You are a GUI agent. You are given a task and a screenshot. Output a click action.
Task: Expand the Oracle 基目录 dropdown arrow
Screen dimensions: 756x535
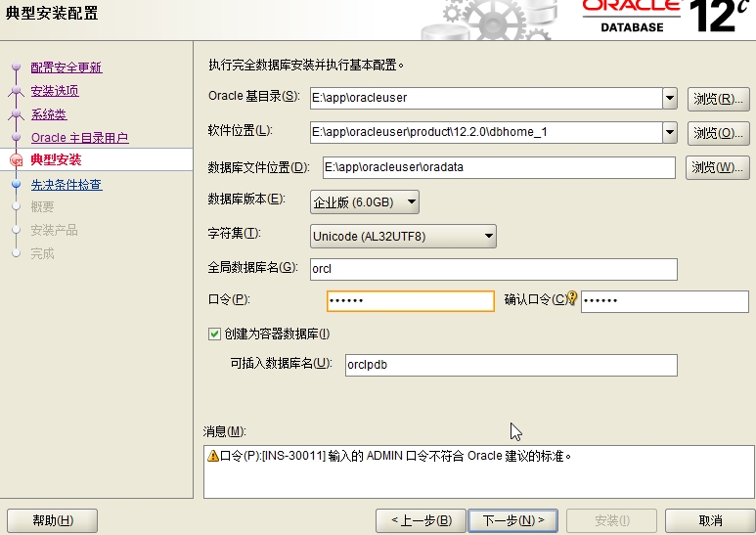[x=670, y=99]
